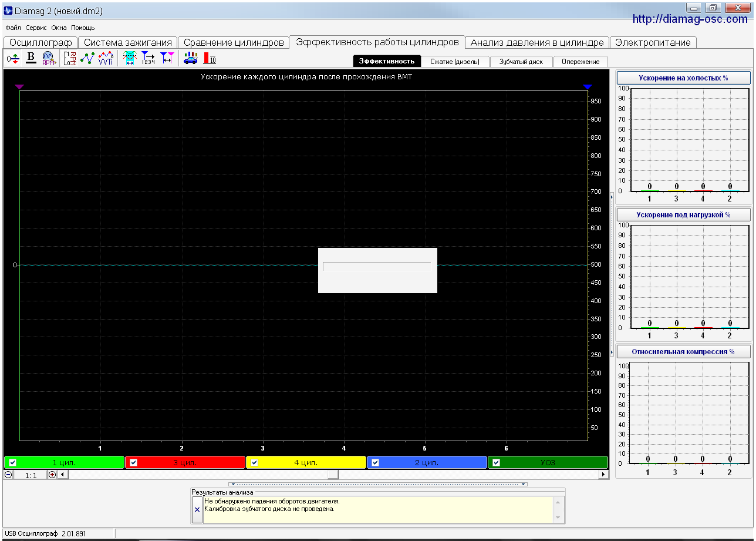Click the horizontal scrollbar thumb under the graph
This screenshot has width=756, height=541.
pos(333,475)
